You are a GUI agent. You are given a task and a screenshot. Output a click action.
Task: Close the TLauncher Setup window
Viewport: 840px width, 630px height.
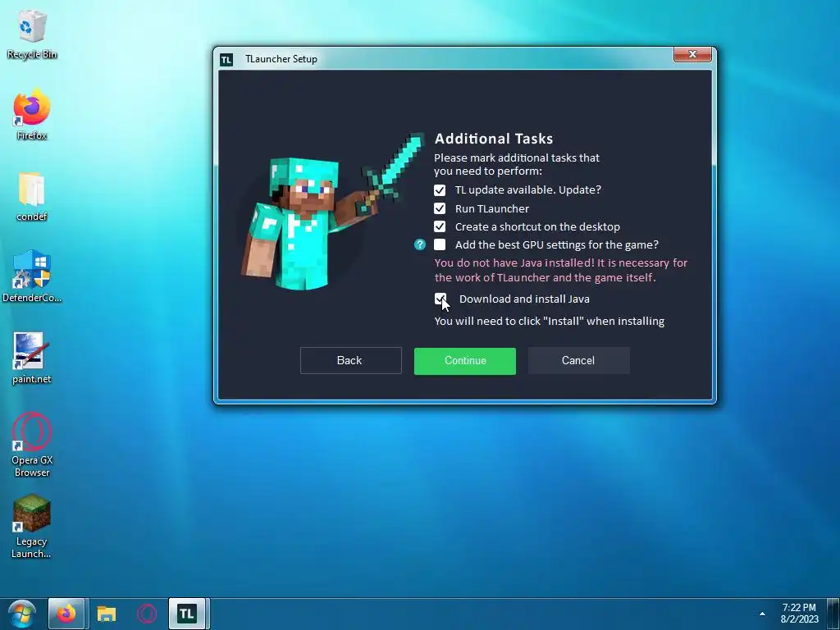[x=692, y=54]
